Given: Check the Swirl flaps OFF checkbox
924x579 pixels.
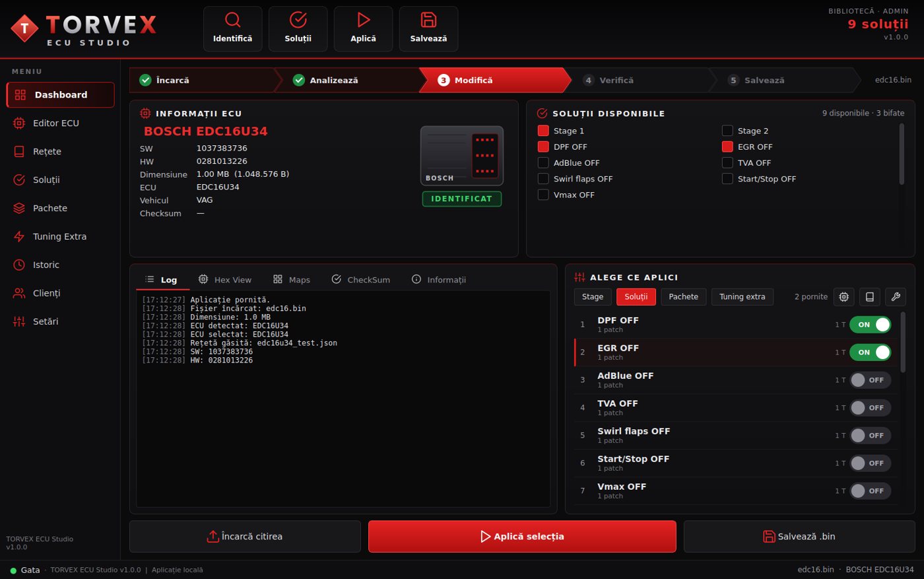Looking at the screenshot, I should (543, 179).
